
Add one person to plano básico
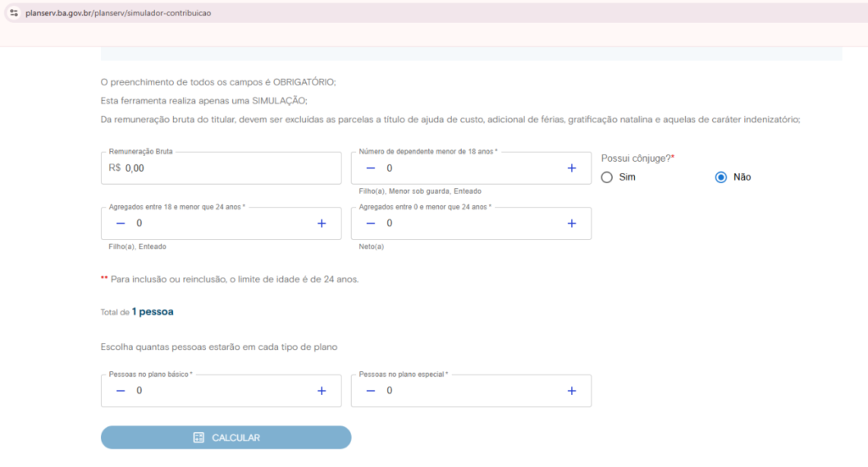click(321, 391)
